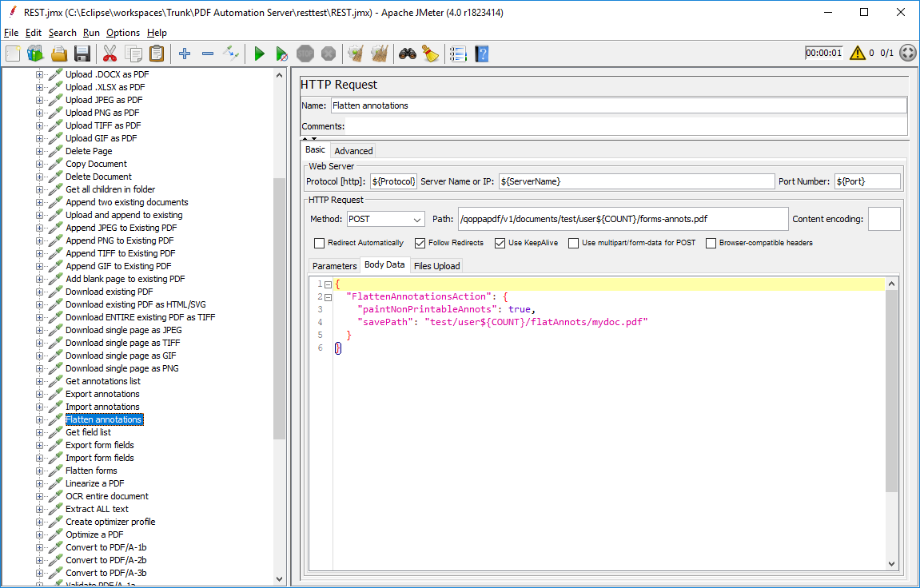Click the Clear All double broom icon

[380, 54]
